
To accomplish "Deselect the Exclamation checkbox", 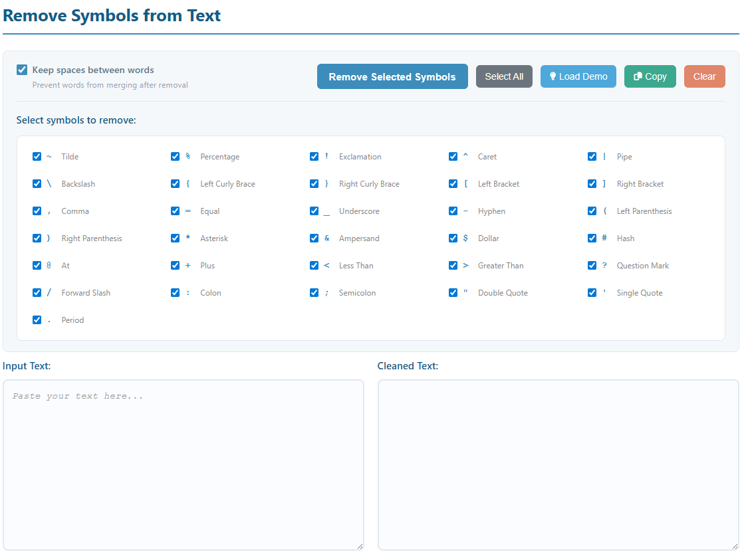I will coord(314,157).
